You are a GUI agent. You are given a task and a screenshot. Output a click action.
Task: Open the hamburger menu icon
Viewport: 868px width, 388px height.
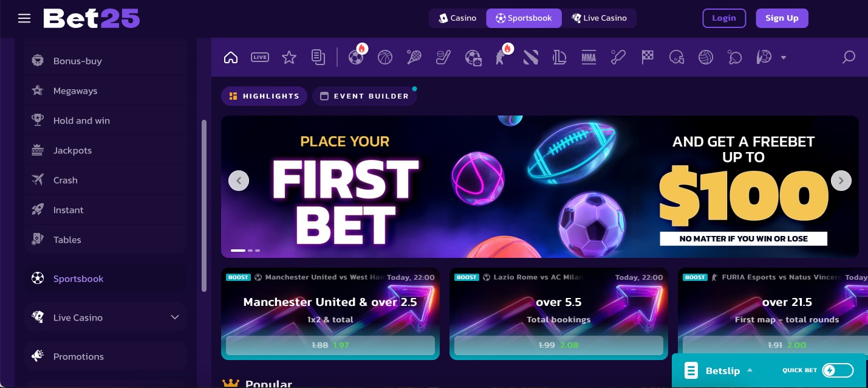coord(24,18)
